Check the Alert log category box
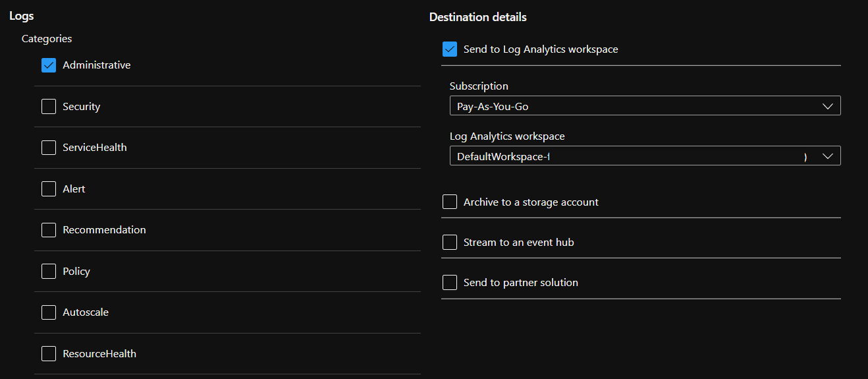The width and height of the screenshot is (868, 379). pos(49,189)
